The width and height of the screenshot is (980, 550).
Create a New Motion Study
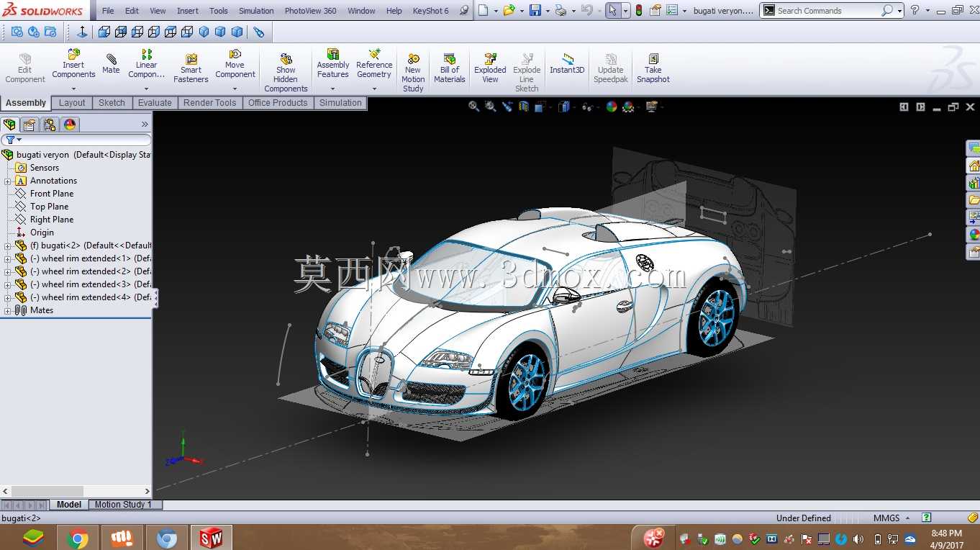click(x=413, y=73)
